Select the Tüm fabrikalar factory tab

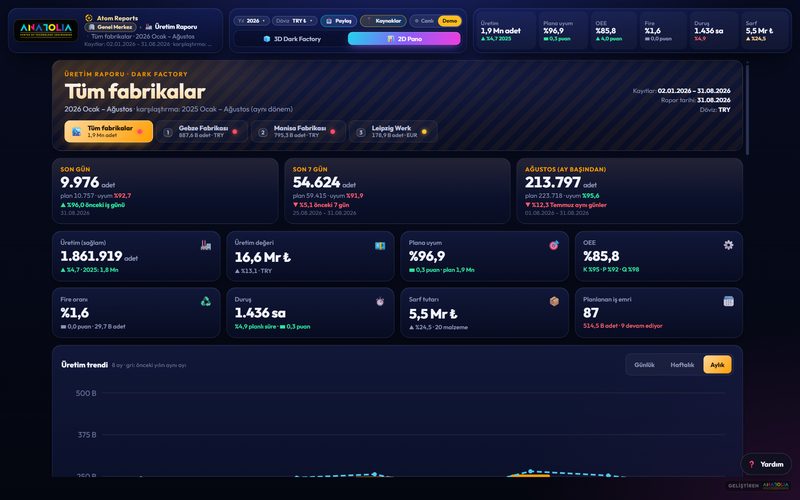tap(109, 132)
